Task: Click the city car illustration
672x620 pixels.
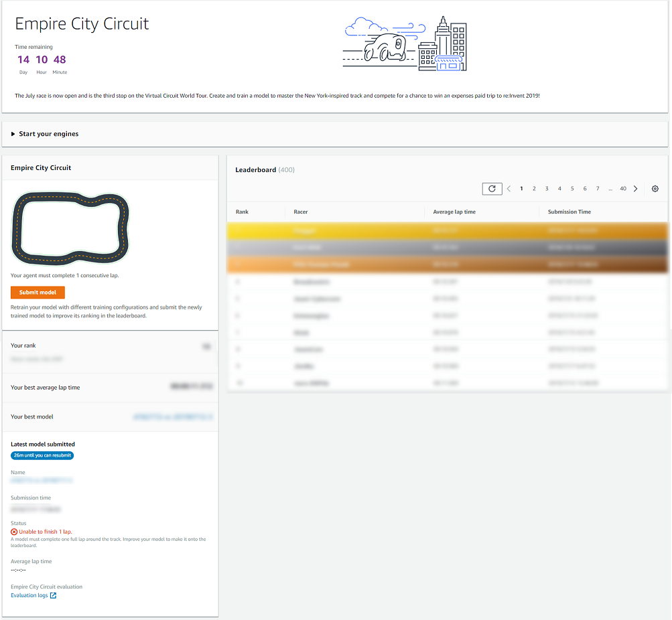Action: click(405, 44)
